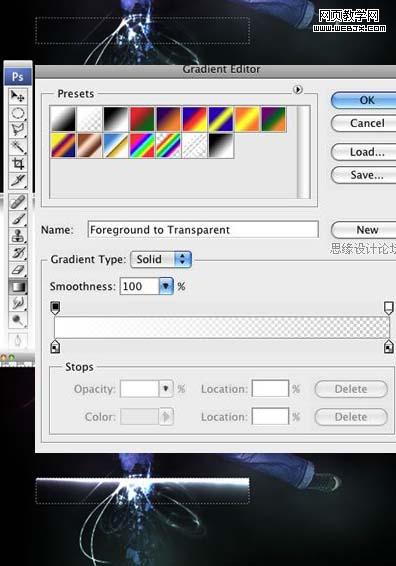The height and width of the screenshot is (566, 396).
Task: Select the rainbow spectrum gradient preset
Action: (142, 145)
